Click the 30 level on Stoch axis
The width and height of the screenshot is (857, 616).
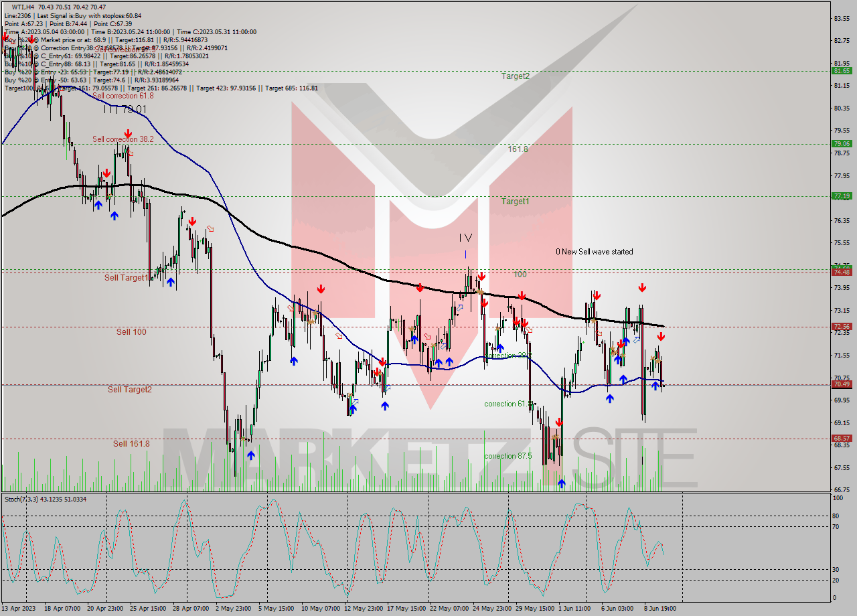[836, 569]
